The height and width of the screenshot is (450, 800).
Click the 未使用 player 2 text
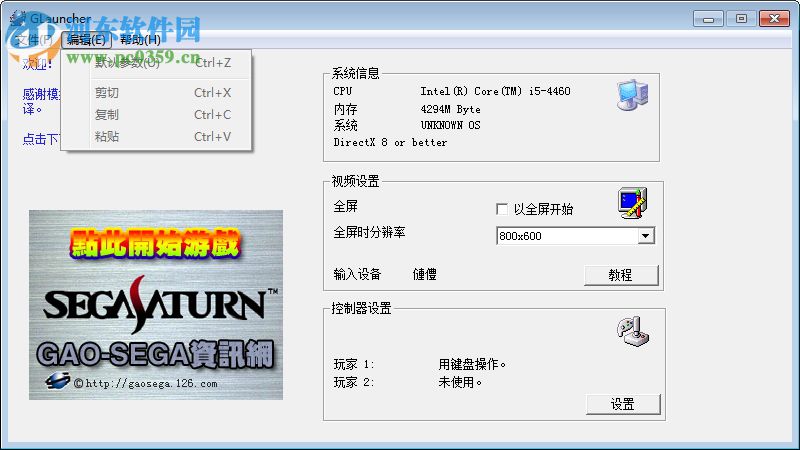click(x=460, y=382)
